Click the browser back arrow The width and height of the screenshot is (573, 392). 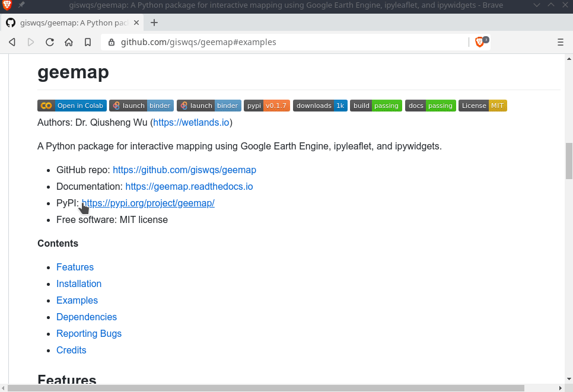point(12,42)
